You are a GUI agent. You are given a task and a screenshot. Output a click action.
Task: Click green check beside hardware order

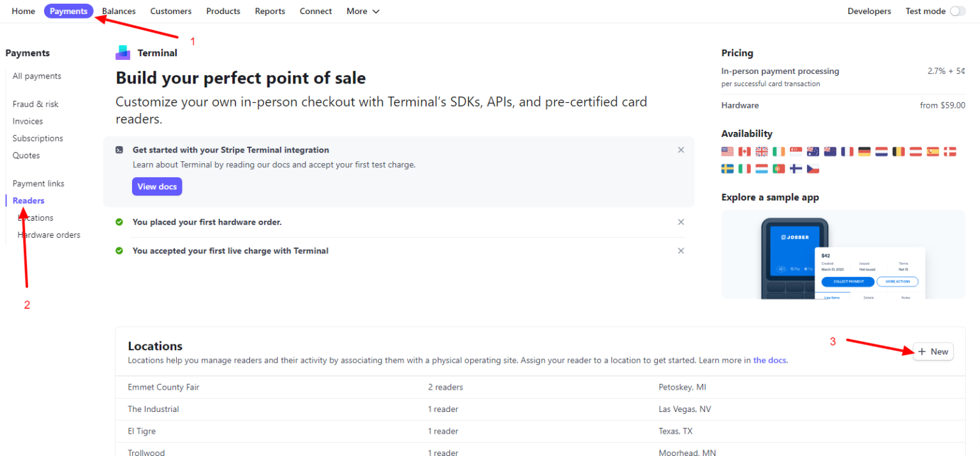[x=119, y=222]
